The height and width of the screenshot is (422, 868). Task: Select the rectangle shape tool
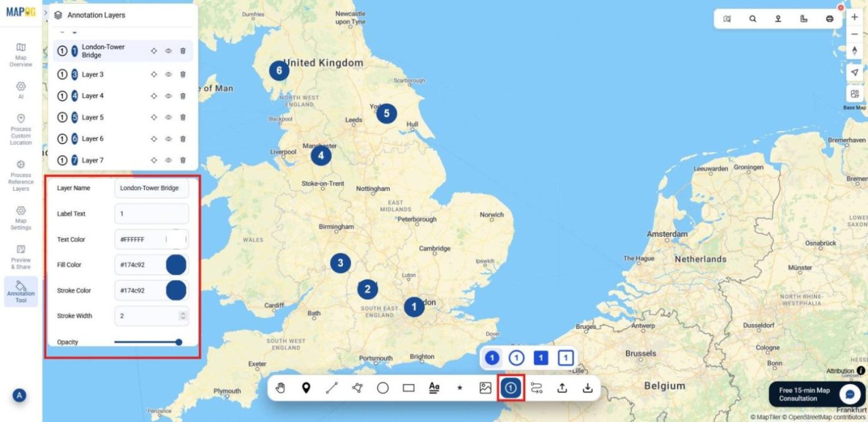[408, 388]
